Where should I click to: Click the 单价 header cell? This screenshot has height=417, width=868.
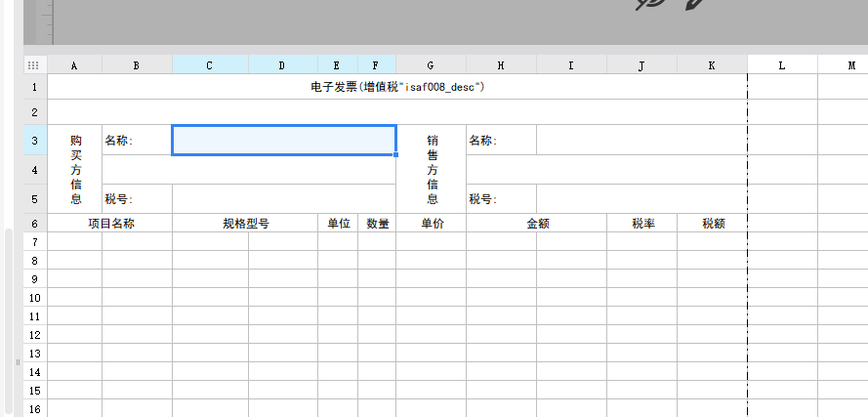pyautogui.click(x=432, y=224)
